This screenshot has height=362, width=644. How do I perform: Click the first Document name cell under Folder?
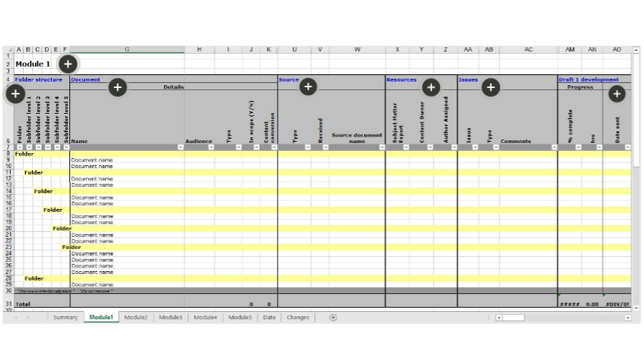(92, 160)
